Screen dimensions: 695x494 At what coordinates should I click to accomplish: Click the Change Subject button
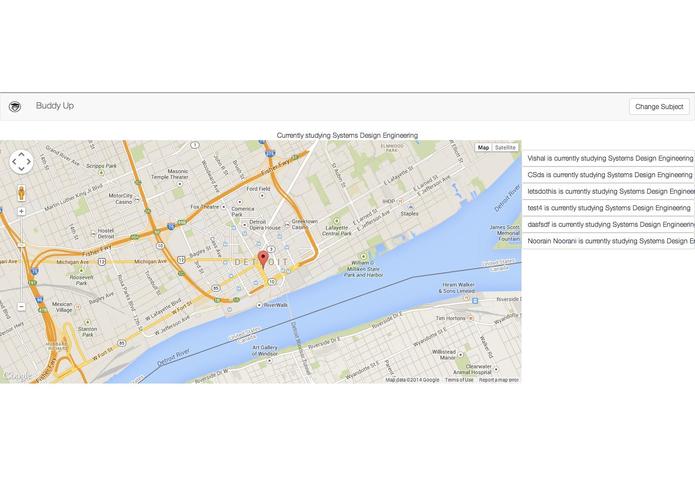coord(659,107)
